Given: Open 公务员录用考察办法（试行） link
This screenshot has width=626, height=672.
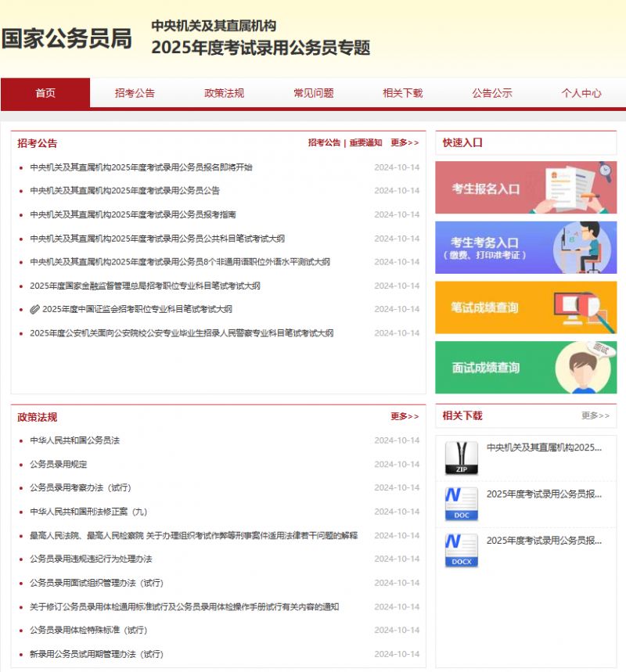Looking at the screenshot, I should 80,487.
